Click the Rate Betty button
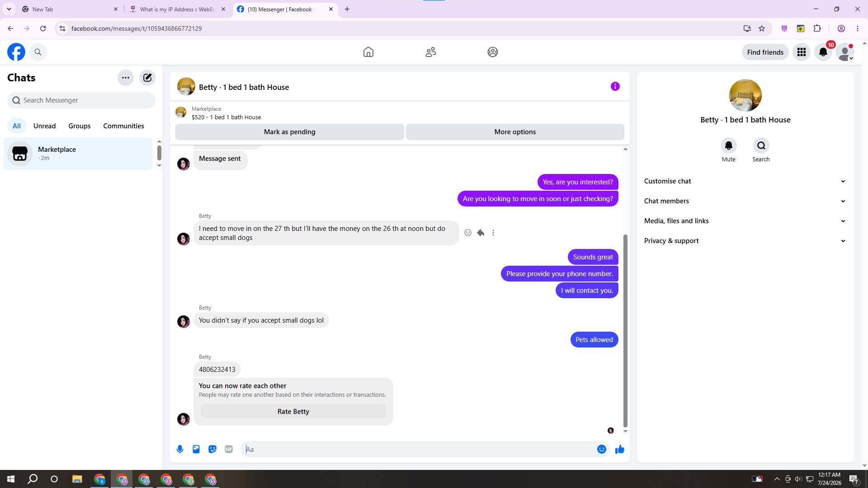The height and width of the screenshot is (488, 868). 293,412
